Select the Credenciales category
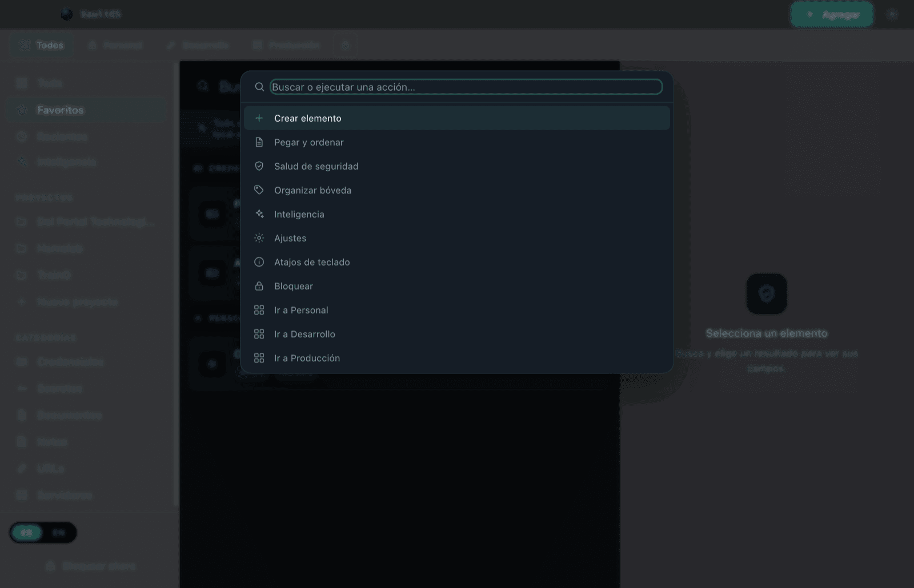 pyautogui.click(x=86, y=362)
